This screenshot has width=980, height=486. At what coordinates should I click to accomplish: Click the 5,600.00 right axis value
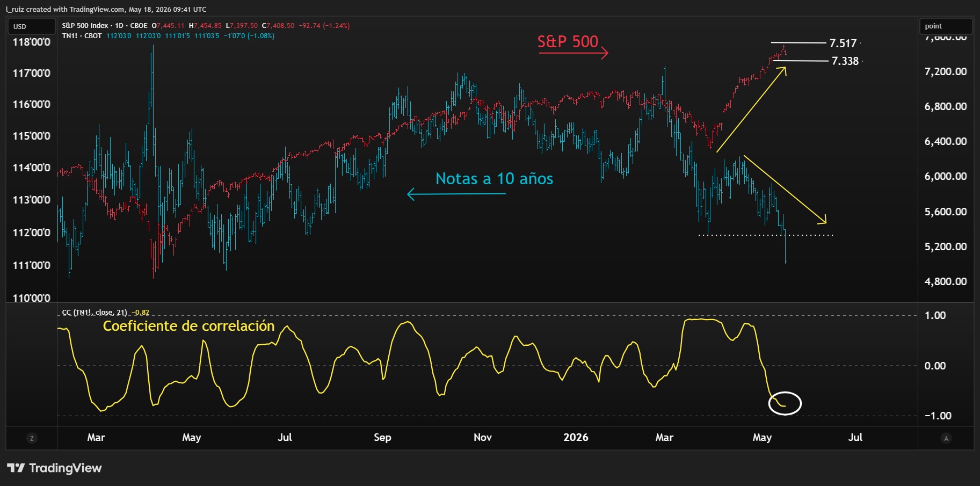946,212
